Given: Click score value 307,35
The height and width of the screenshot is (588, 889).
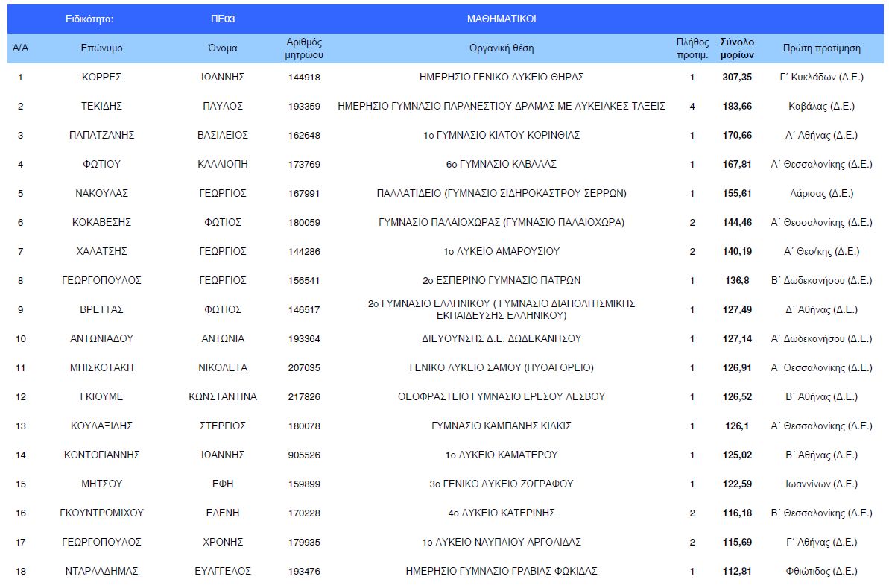Looking at the screenshot, I should point(737,77).
